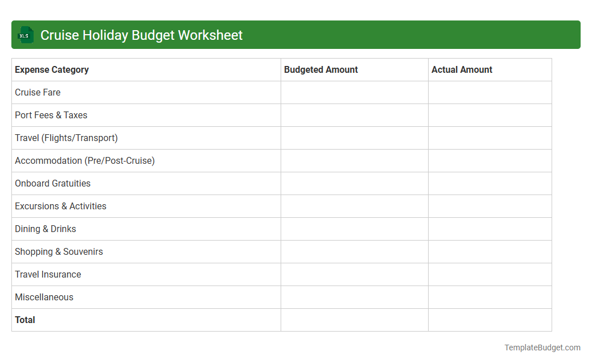592x364 pixels.
Task: Select the Cruise Fare row label
Action: tap(38, 92)
